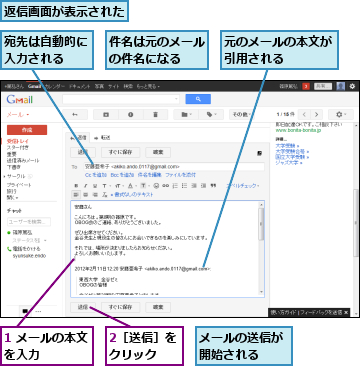Image resolution: width=360 pixels, height=366 pixels.
Task: Insert an emoticon from the compose toolbar
Action: 156,186
